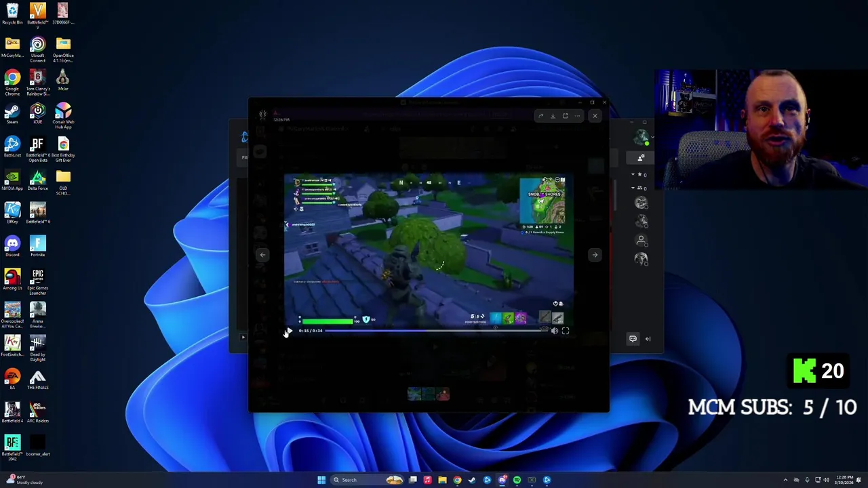Open the taskbar weather widget
868x488 pixels.
(x=24, y=480)
